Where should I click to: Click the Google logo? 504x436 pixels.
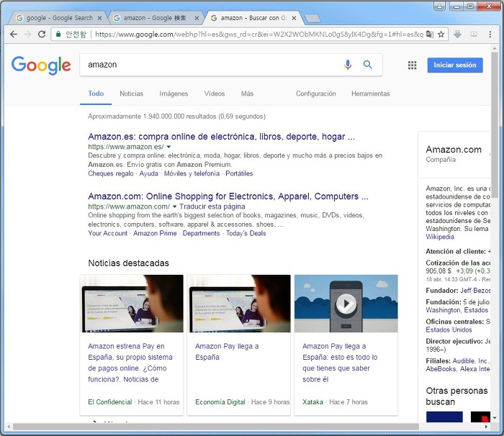click(41, 65)
